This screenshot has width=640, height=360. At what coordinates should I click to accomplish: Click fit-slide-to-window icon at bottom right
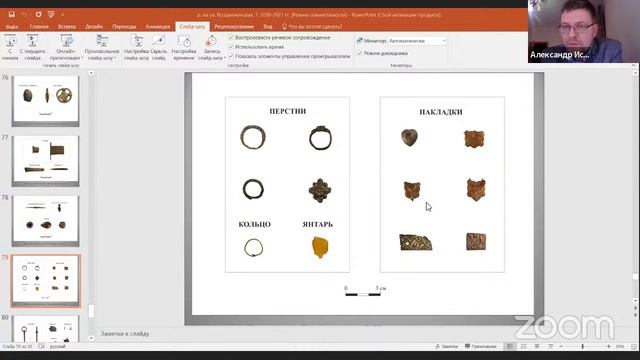coord(634,346)
